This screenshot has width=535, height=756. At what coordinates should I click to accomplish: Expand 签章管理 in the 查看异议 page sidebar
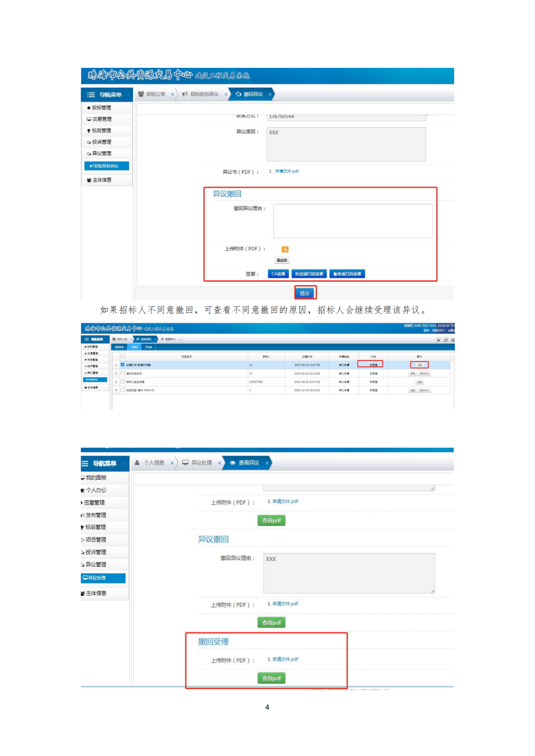[x=105, y=503]
